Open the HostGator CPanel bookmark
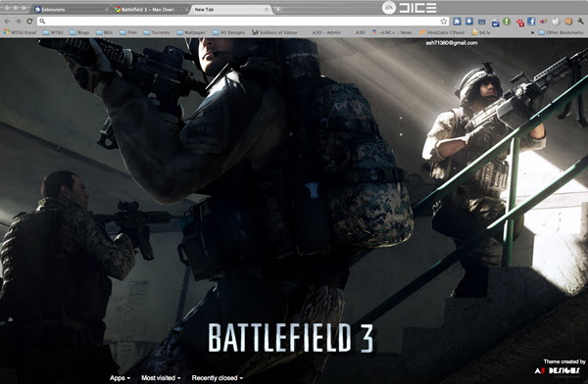The height and width of the screenshot is (384, 588). 442,32
